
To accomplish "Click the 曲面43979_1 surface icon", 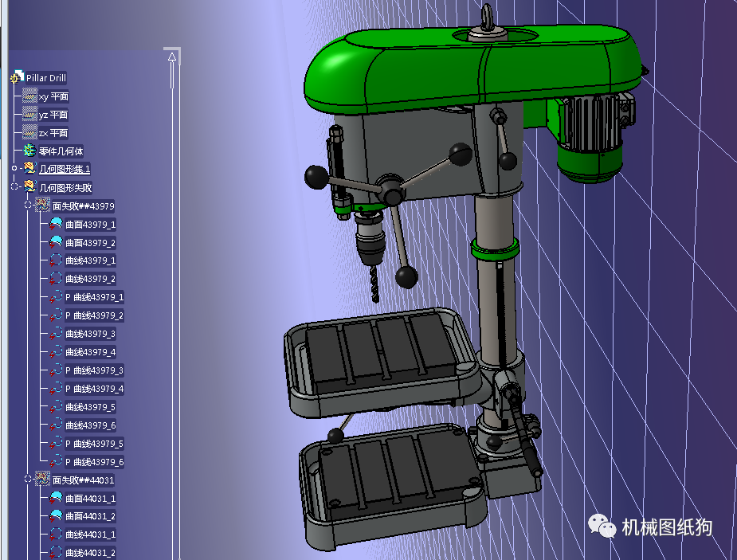I will [56, 224].
